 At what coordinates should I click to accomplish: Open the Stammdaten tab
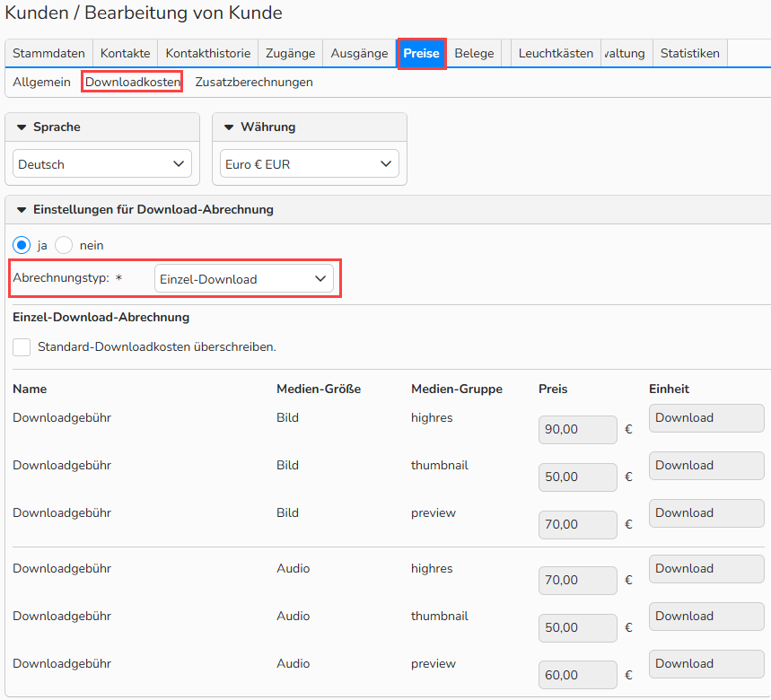coord(48,53)
